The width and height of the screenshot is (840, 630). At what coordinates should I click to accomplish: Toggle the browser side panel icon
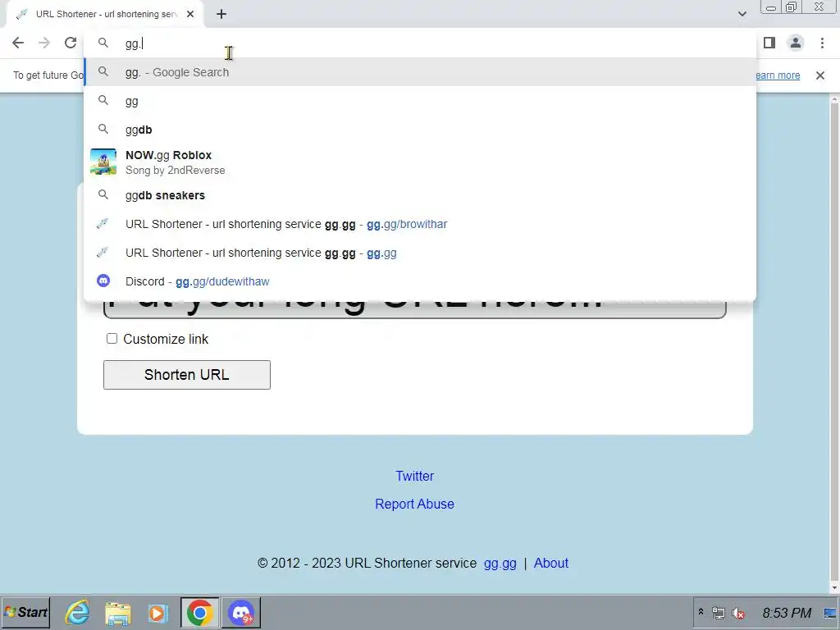tap(769, 43)
